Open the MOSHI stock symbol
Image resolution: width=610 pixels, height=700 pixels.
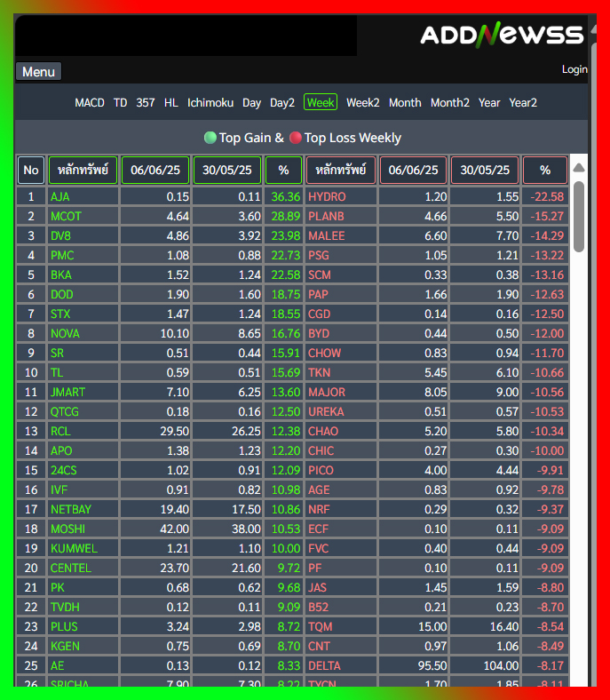coord(67,529)
